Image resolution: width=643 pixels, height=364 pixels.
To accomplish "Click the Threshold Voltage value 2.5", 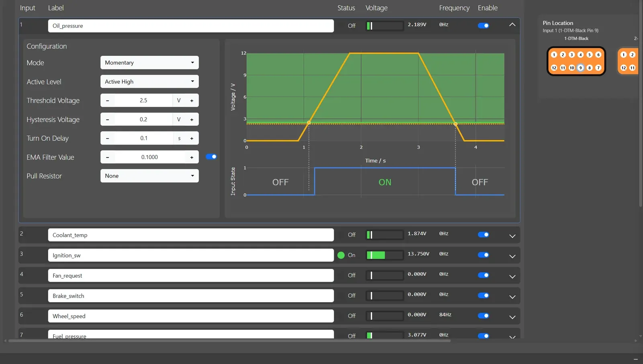I will point(143,100).
